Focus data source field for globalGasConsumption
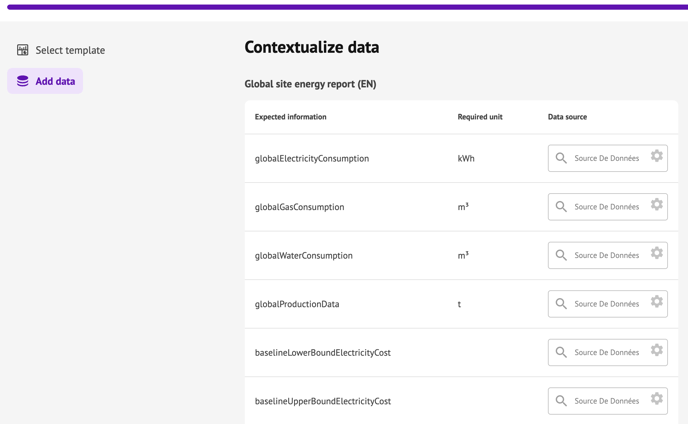Screen dimensions: 688x424 pos(606,207)
